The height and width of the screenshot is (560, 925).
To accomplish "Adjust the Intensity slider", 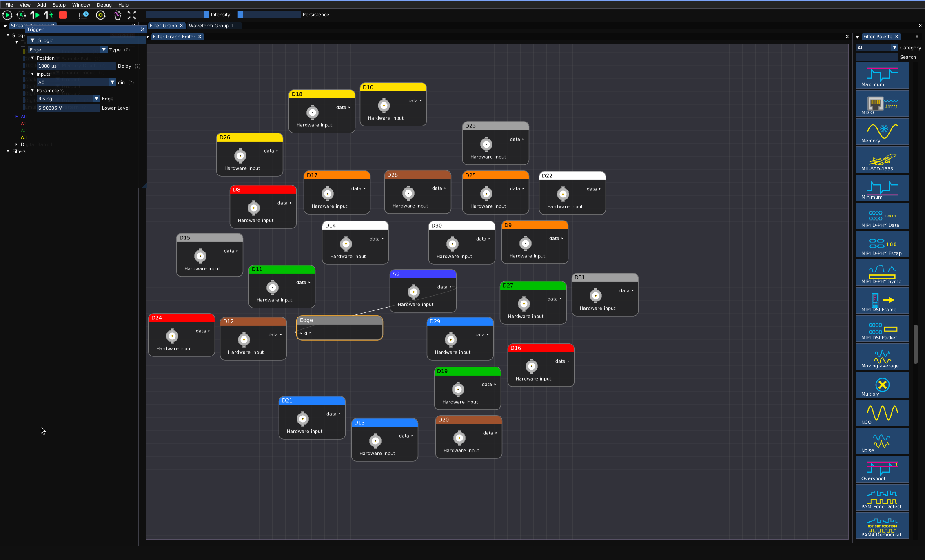I will coord(177,15).
